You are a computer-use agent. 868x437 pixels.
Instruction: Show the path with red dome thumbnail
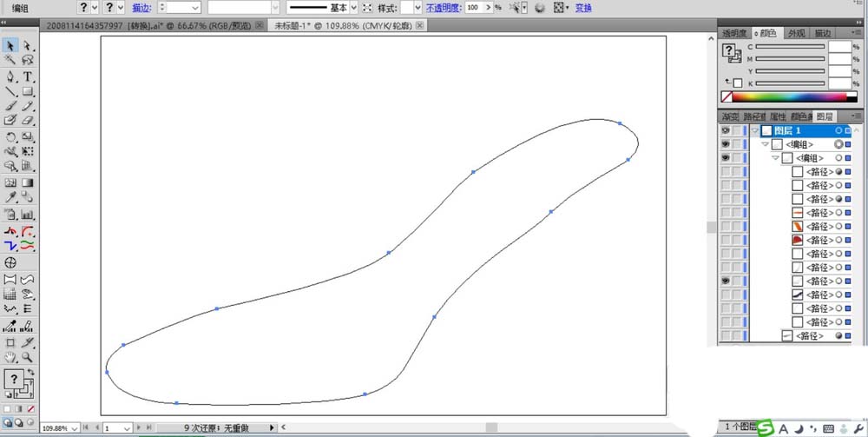(x=725, y=240)
